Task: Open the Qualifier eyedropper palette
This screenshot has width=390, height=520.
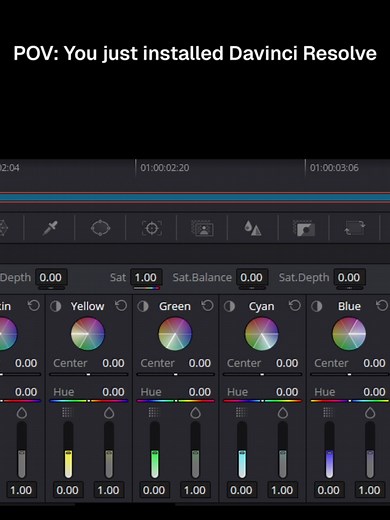Action: click(50, 228)
